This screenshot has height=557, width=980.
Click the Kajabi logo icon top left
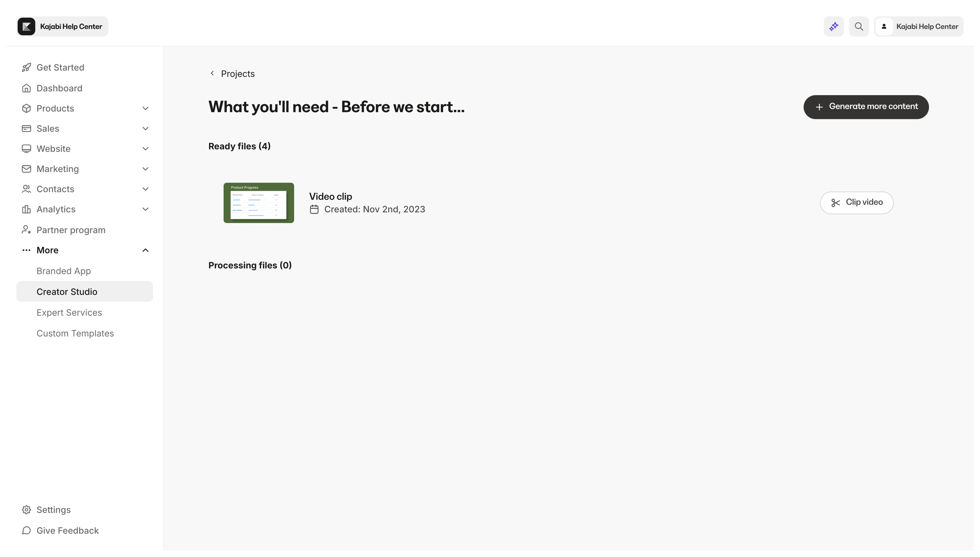[26, 26]
